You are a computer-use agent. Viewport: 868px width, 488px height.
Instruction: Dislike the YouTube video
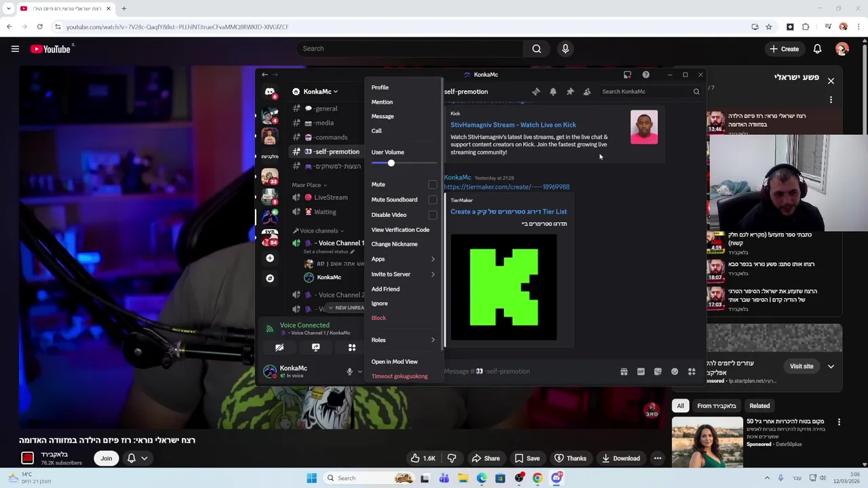click(452, 458)
